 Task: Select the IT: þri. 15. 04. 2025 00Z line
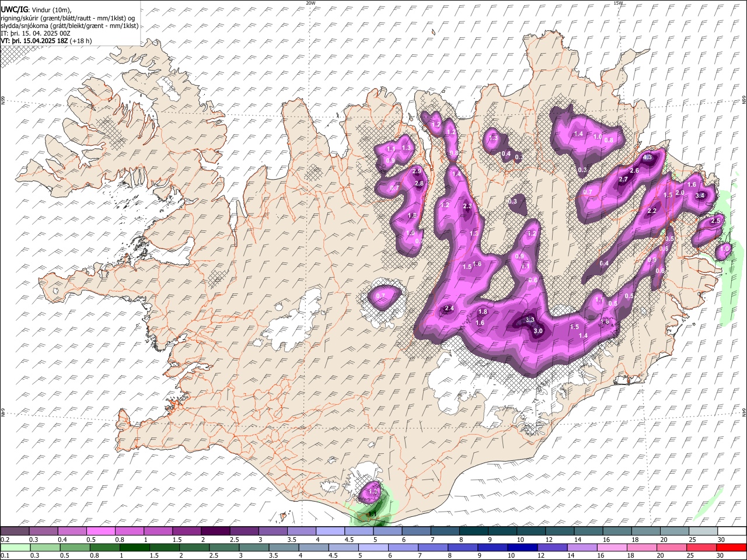pyautogui.click(x=36, y=33)
